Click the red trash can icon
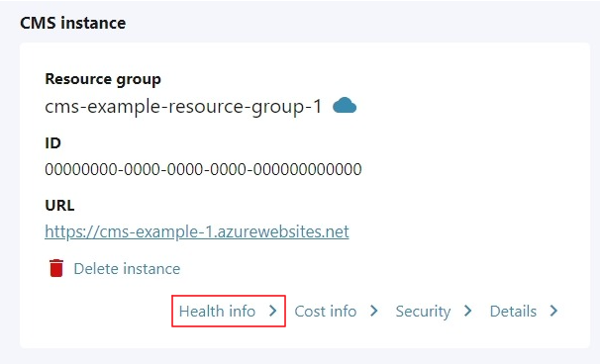600x364 pixels. click(x=56, y=268)
